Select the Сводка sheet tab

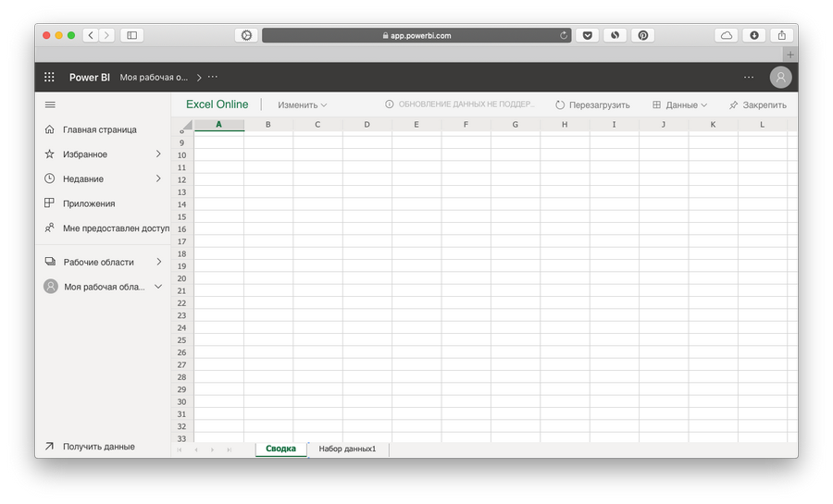point(280,449)
